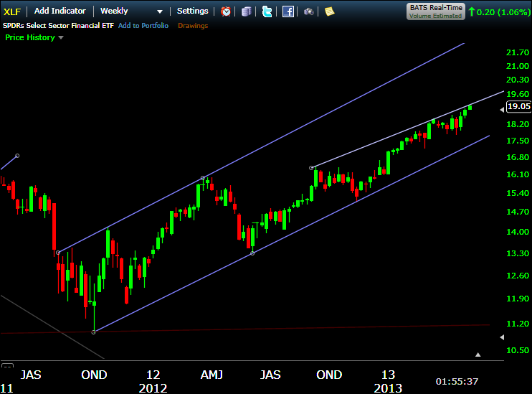The image size is (532, 394).
Task: Select white trendline anchor at September 2012 high
Action: 311,168
